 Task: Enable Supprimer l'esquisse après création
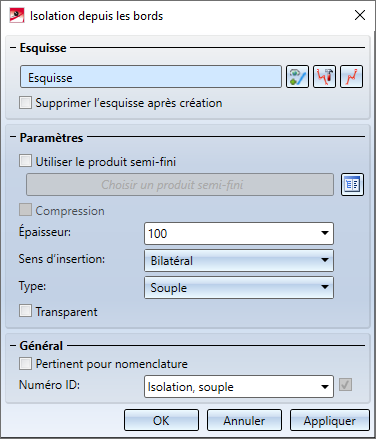(x=26, y=103)
